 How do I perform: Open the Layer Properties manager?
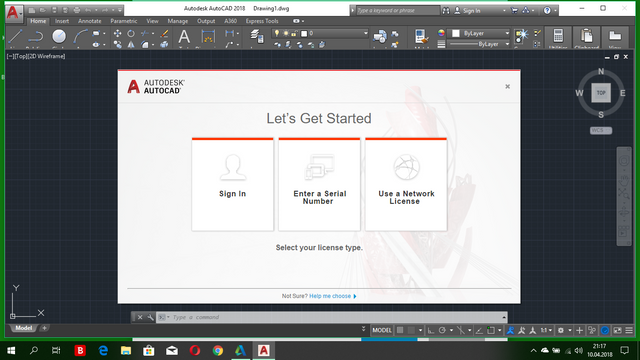point(256,37)
